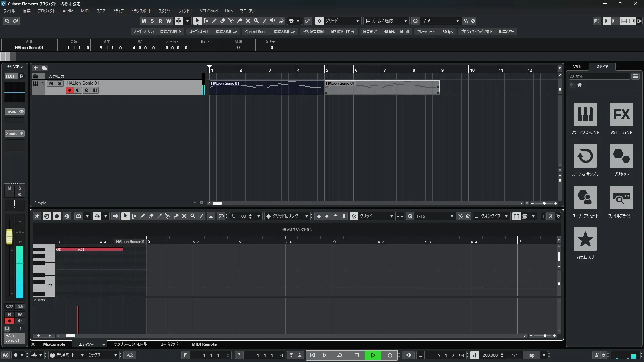Click the Tap tempo button

531,355
